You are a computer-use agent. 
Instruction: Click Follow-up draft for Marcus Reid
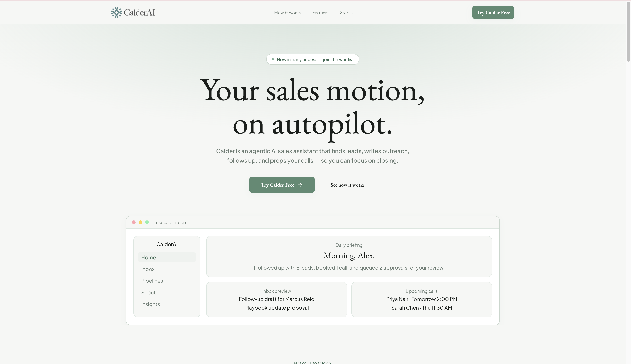[x=276, y=299]
